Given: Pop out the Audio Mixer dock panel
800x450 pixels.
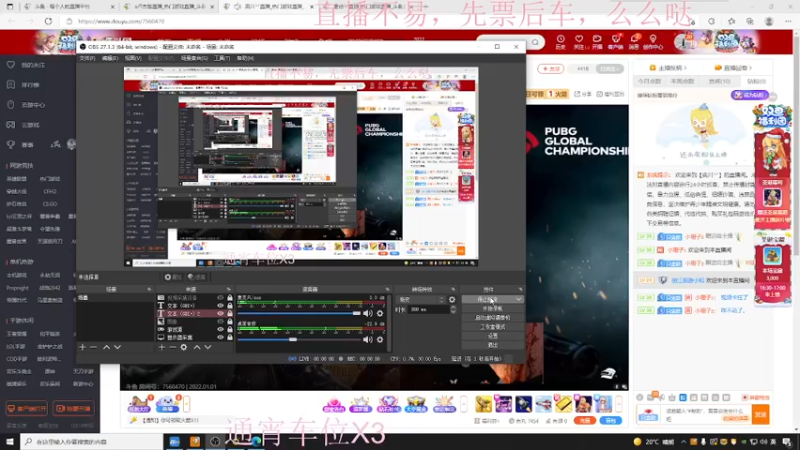Looking at the screenshot, I should tap(387, 289).
